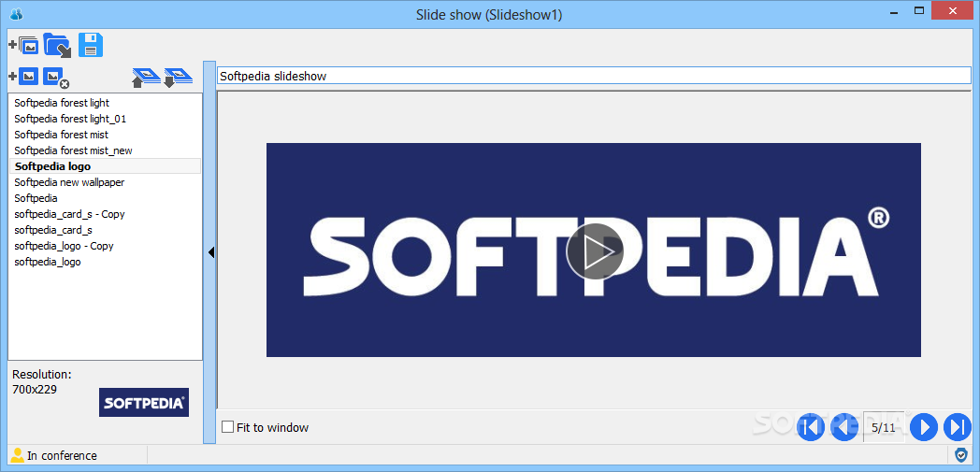
Task: Enable the Fit to window checkbox
Action: (x=228, y=427)
